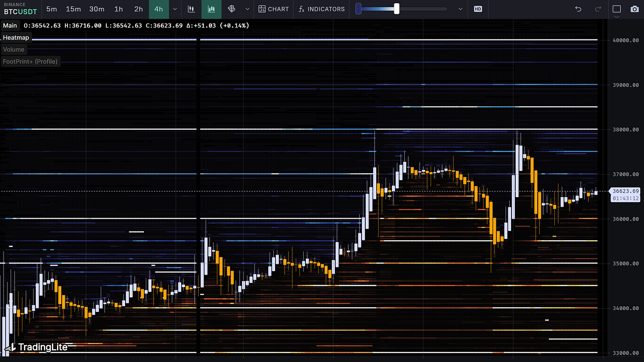Open the CHART settings button
This screenshot has width=644, height=362.
click(x=274, y=9)
